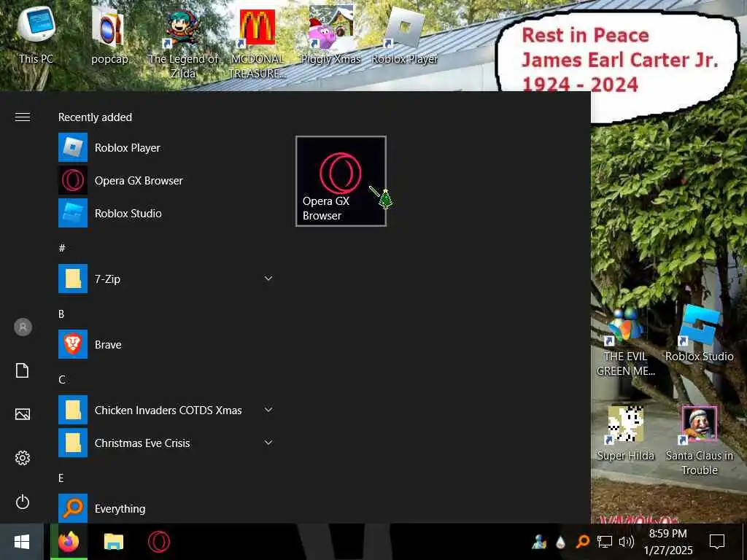
Task: Launch Opera GX Browser from the app list
Action: [x=166, y=181]
